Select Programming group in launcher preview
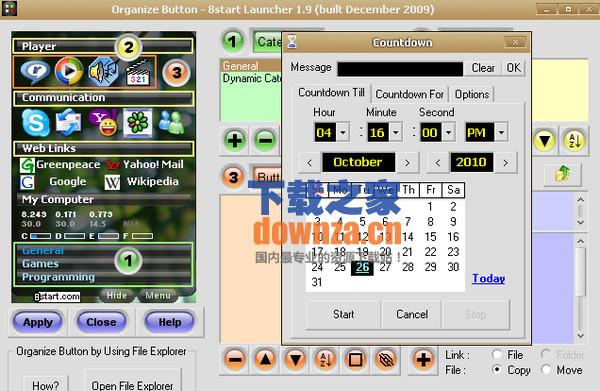Screen dimensions: 600x391 click(x=58, y=277)
